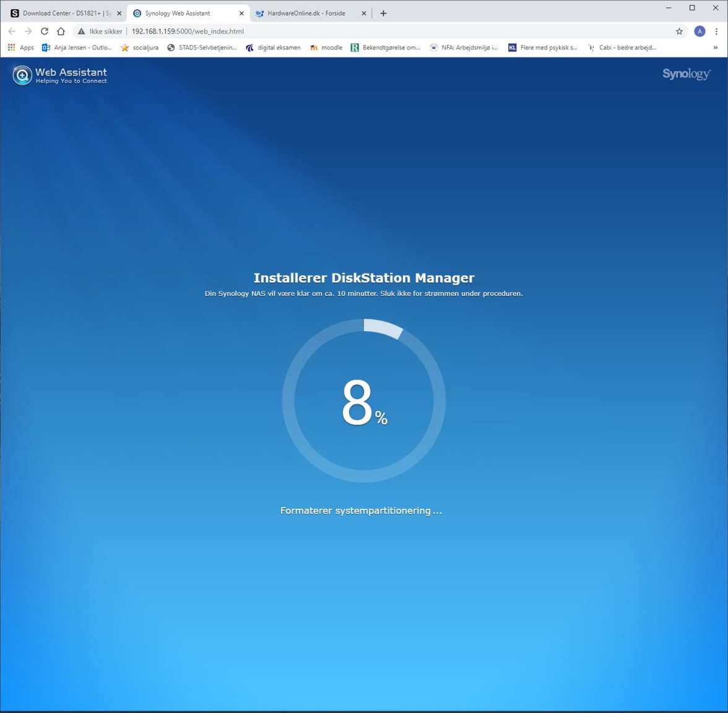Open the socialjura bookmark
Image resolution: width=728 pixels, height=713 pixels.
point(140,47)
